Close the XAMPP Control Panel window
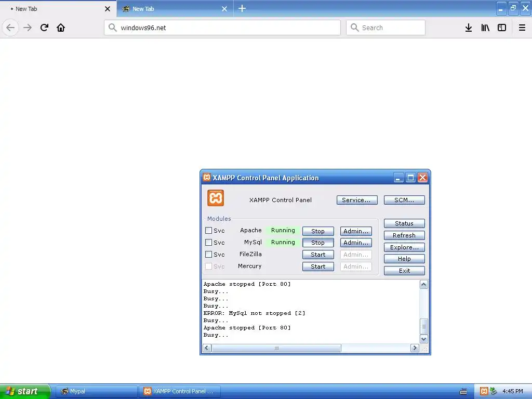Screen dimensions: 532x399 click(x=422, y=178)
